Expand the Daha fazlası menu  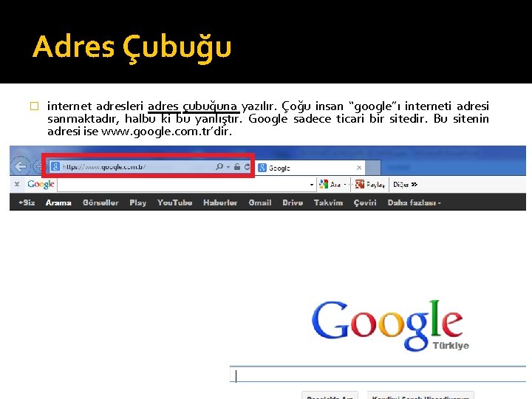414,202
